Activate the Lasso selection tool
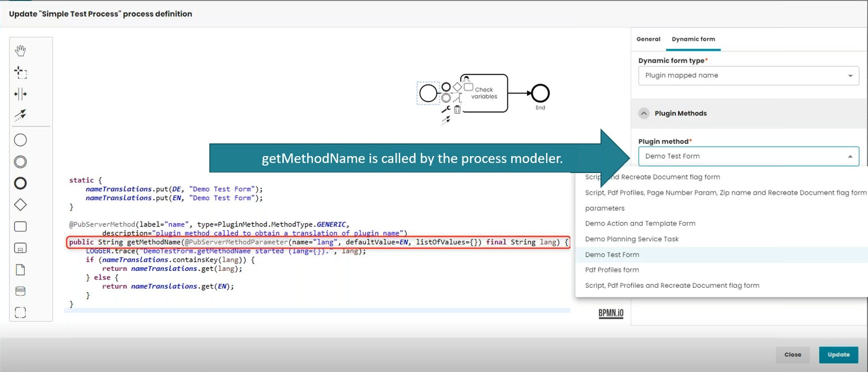The image size is (868, 372). coord(20,72)
